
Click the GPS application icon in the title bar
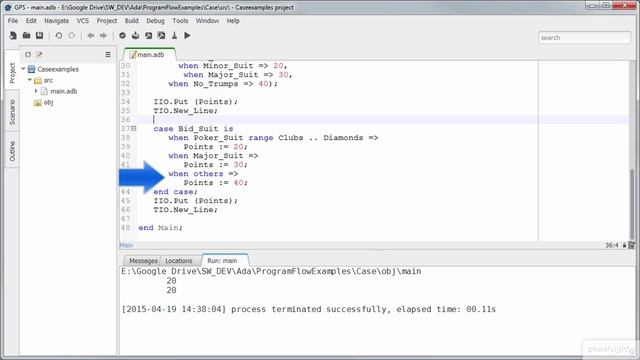point(7,7)
